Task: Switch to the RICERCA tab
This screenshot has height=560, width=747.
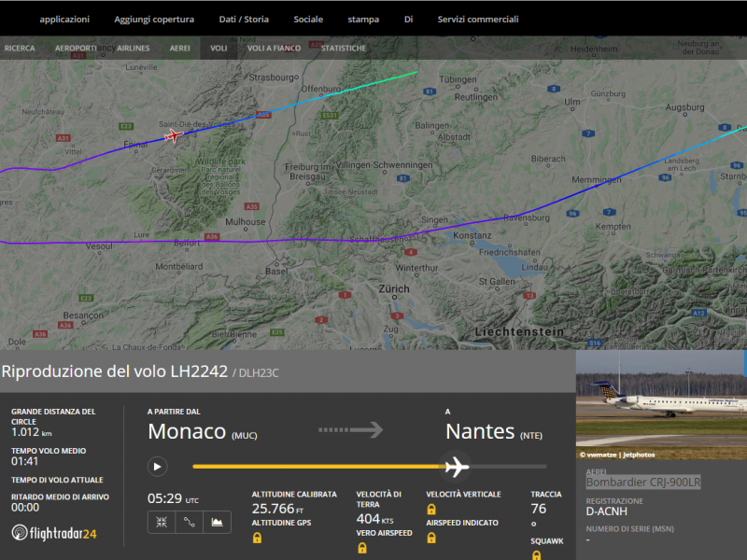Action: [x=20, y=49]
